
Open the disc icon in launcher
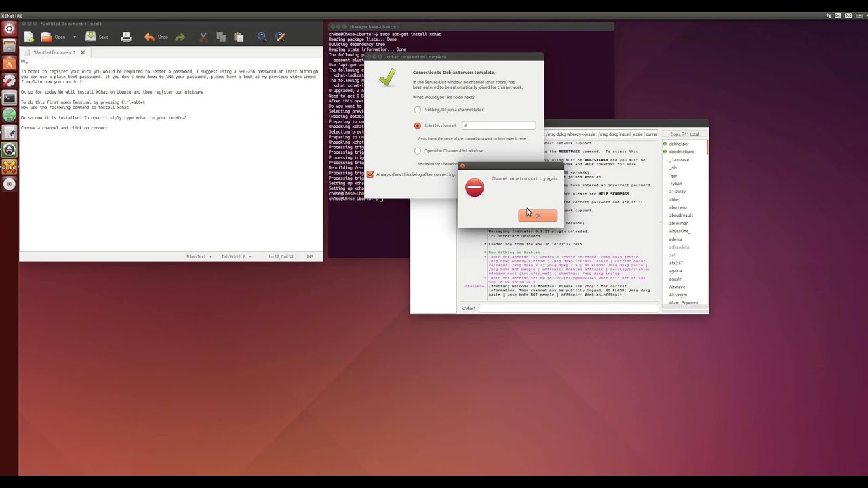coord(9,184)
